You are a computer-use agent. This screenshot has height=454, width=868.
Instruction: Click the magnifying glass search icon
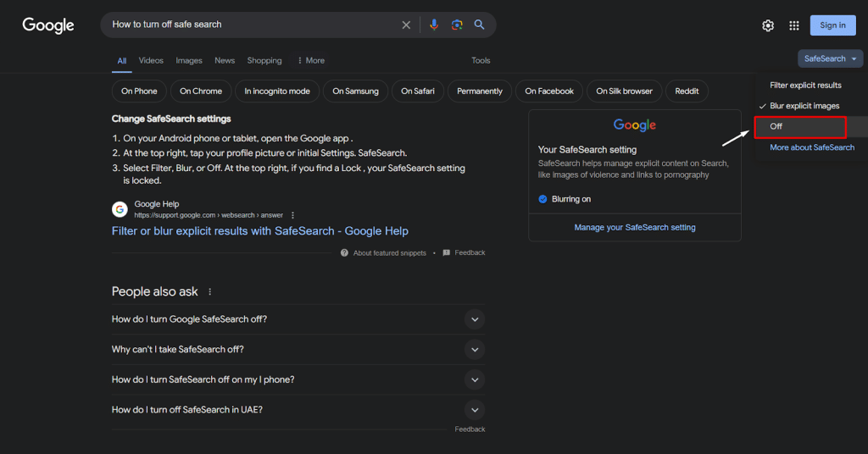pyautogui.click(x=480, y=25)
